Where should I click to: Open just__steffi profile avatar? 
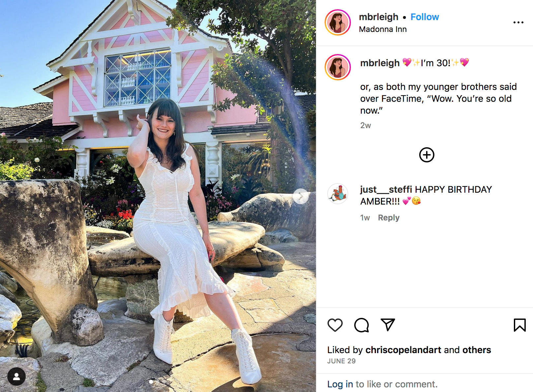(338, 194)
